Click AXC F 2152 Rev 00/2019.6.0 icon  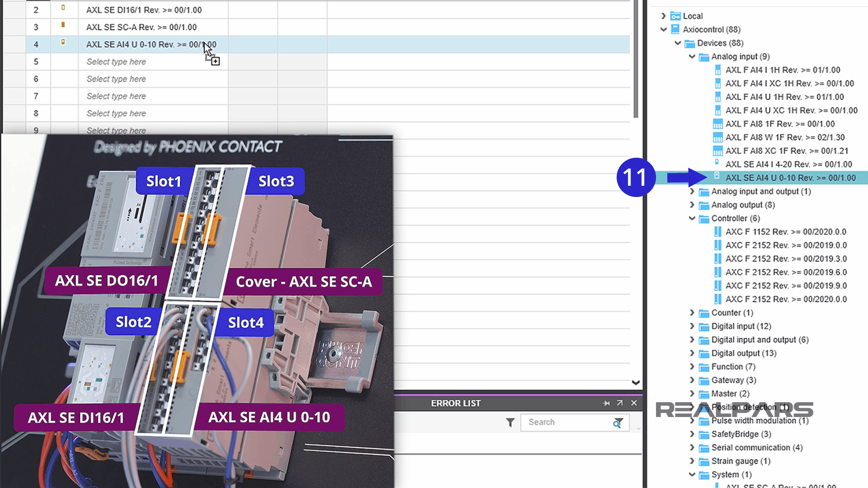[717, 272]
